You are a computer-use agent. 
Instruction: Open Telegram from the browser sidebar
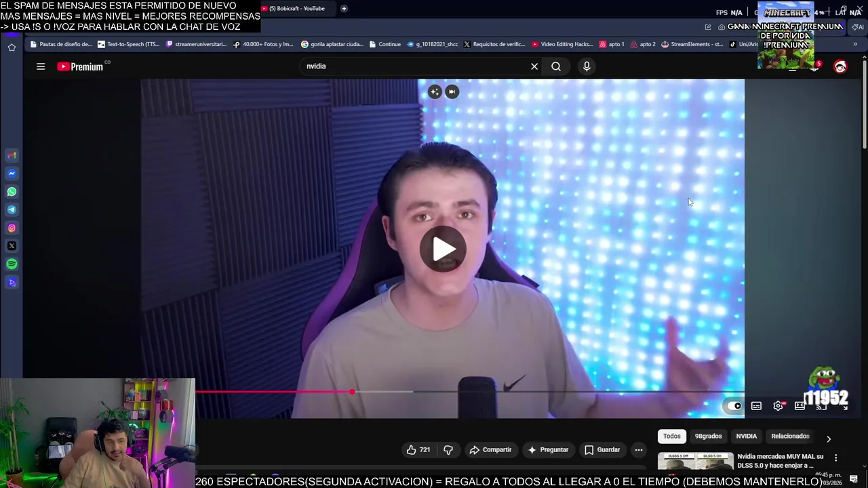12,209
